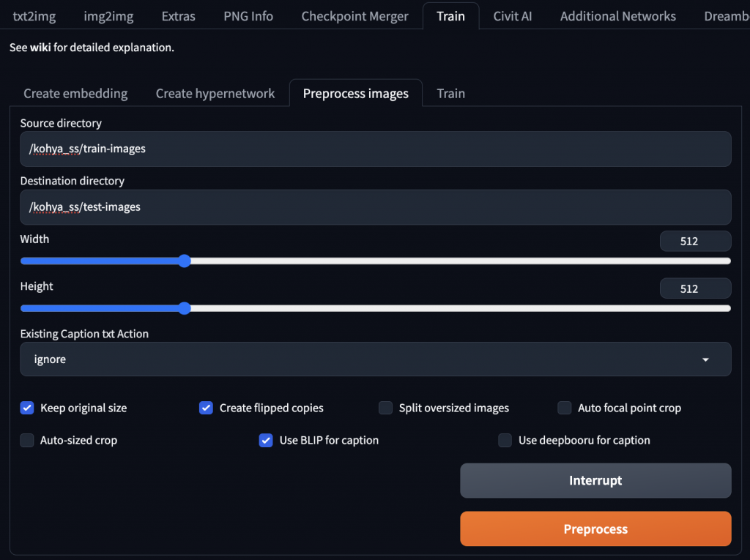
Task: Open the img2img tab
Action: pos(109,16)
